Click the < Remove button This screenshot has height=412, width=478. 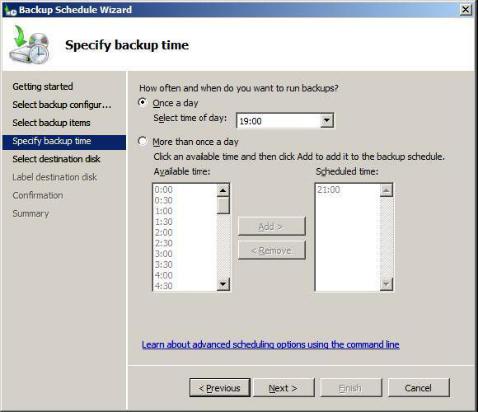point(272,250)
